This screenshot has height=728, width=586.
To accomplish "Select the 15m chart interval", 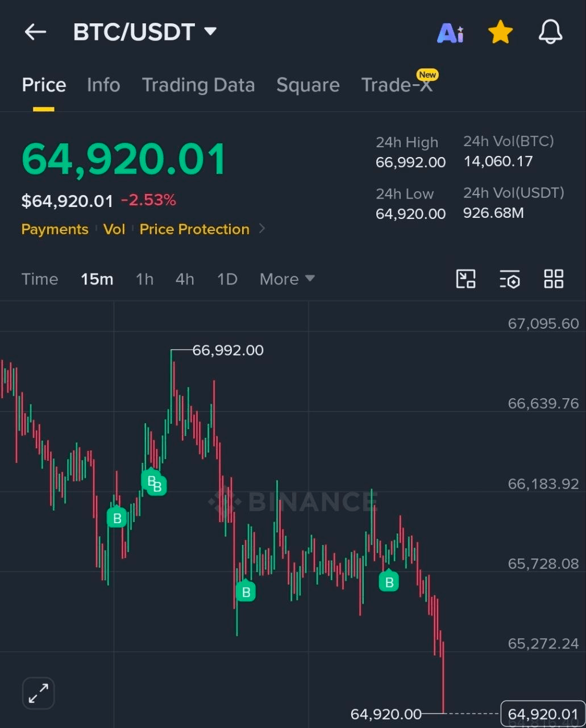I will coord(97,279).
